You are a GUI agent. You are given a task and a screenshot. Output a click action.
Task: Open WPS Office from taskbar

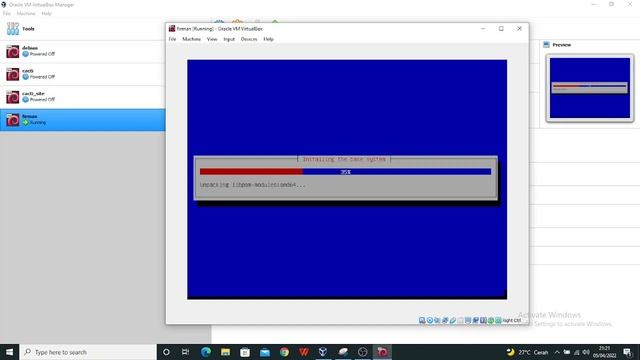click(x=304, y=352)
